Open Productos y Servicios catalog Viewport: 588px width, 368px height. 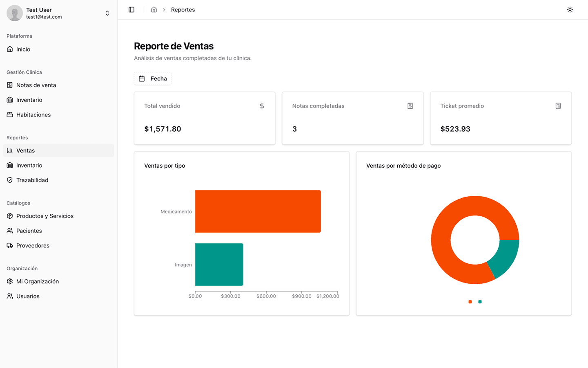tap(45, 216)
